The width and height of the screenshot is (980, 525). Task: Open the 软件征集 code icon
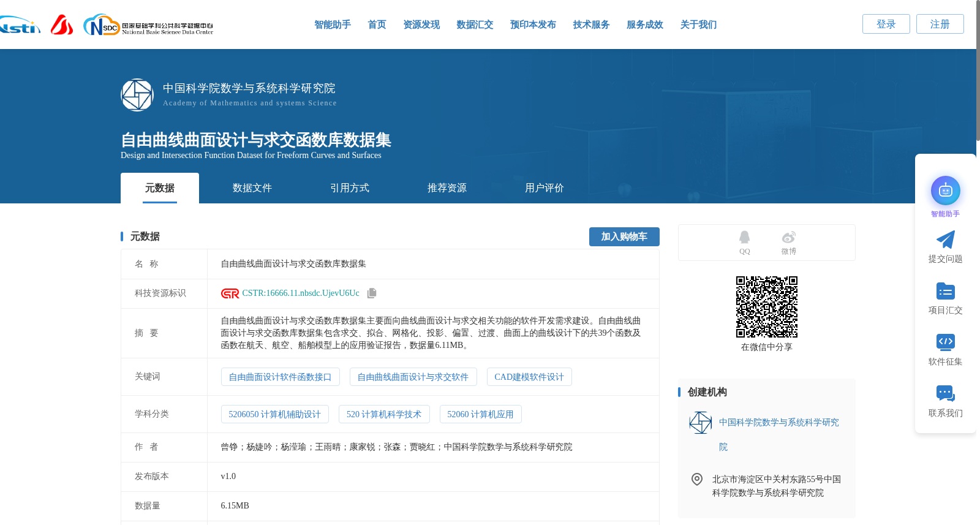point(946,342)
